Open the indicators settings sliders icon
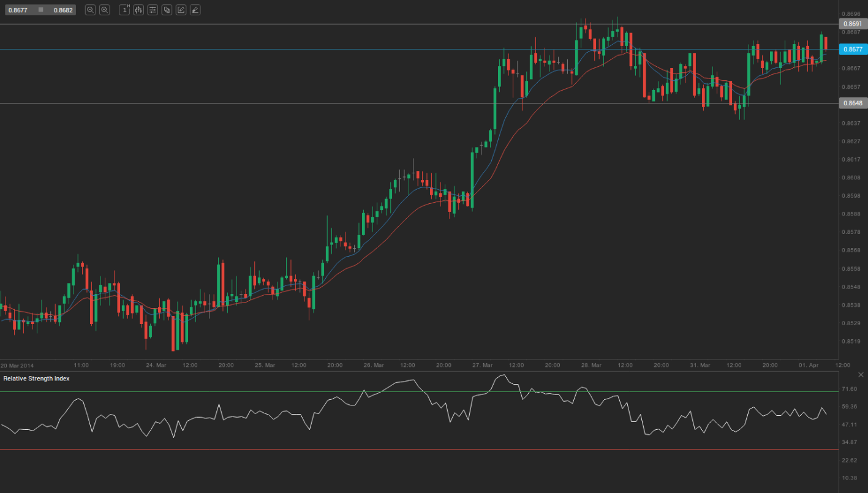 click(153, 10)
